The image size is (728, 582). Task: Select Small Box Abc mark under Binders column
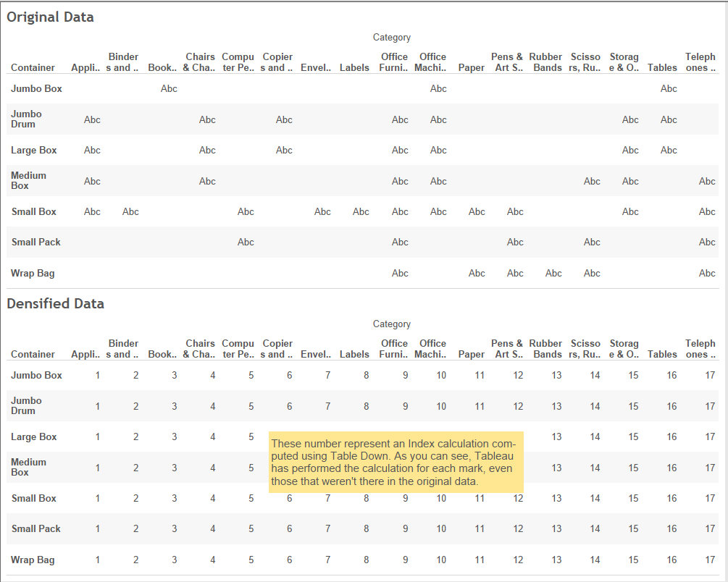[130, 211]
